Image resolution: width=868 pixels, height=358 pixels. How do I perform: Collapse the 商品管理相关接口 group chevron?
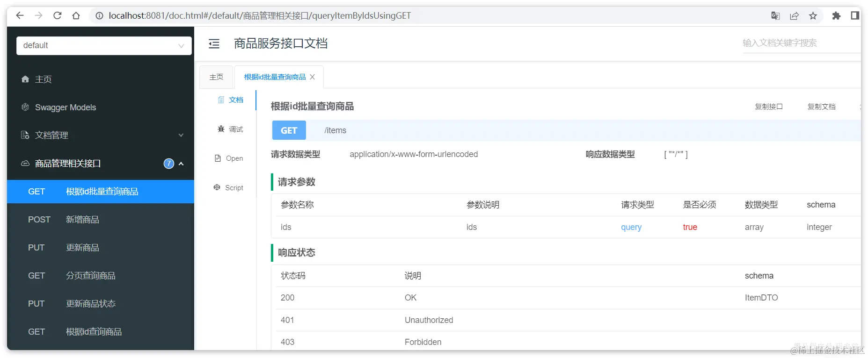[181, 164]
